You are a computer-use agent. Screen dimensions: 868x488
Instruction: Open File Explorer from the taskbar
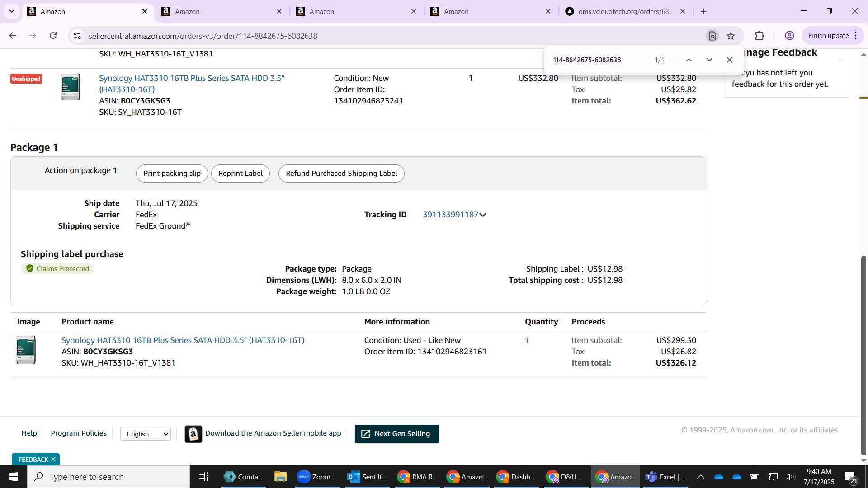coord(280,477)
